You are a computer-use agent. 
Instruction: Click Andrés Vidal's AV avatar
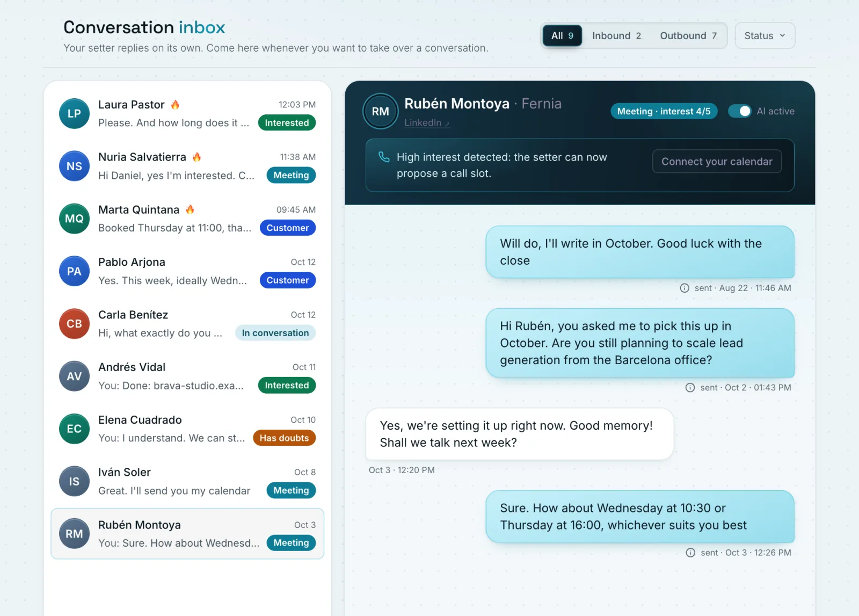click(74, 376)
